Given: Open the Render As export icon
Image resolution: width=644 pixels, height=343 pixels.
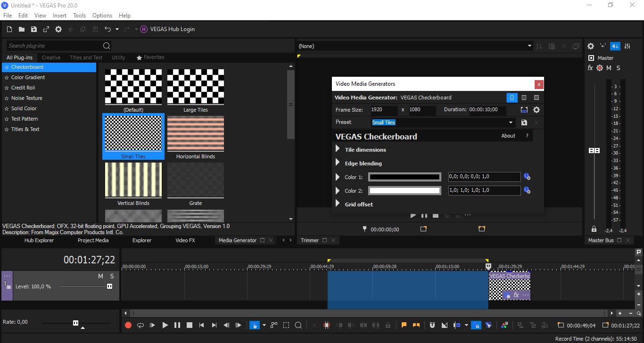Looking at the screenshot, I should pyautogui.click(x=46, y=29).
